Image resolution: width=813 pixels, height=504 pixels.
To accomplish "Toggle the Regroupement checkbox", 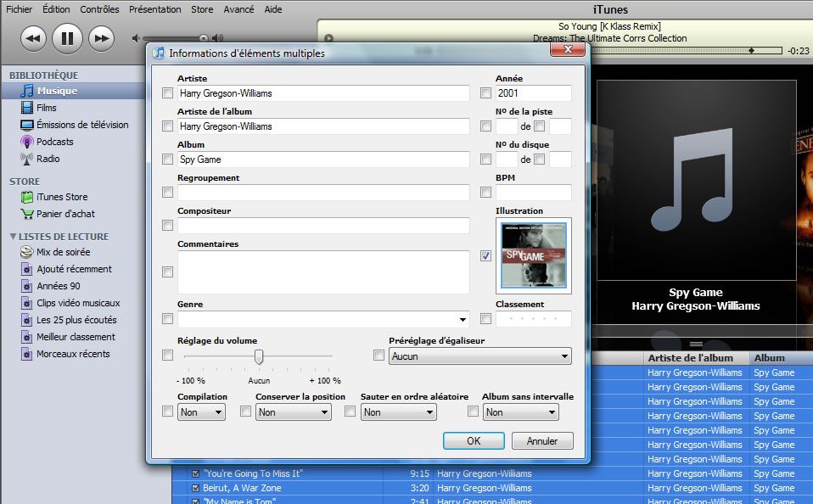I will (167, 193).
